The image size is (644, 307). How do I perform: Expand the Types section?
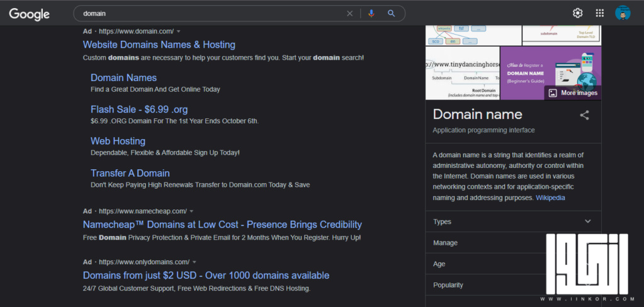point(513,221)
